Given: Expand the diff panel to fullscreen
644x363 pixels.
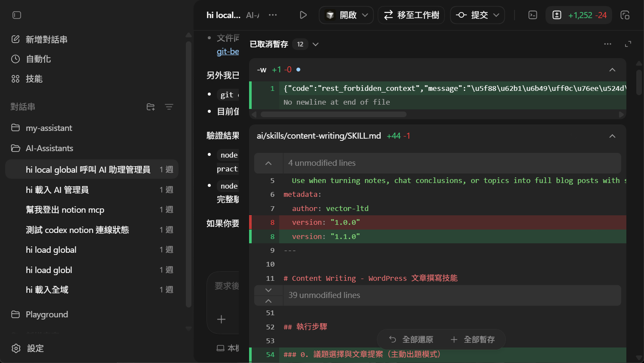Looking at the screenshot, I should [x=628, y=44].
